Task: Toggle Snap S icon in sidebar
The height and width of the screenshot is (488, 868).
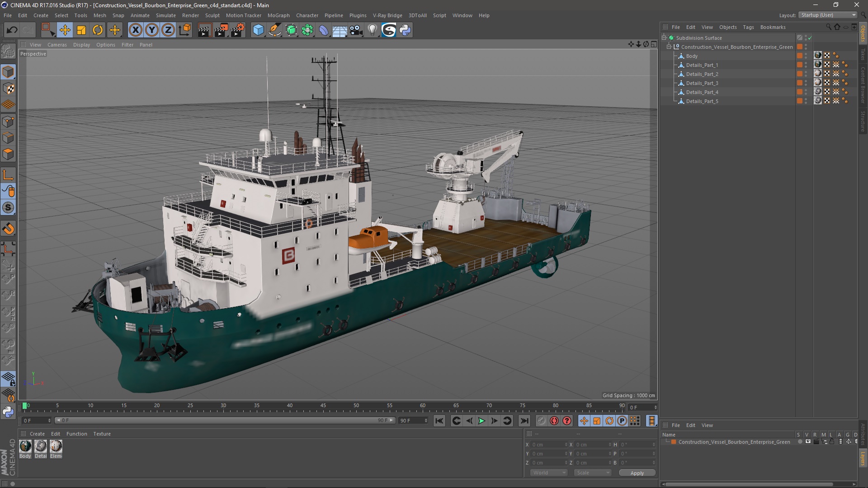Action: pyautogui.click(x=8, y=208)
